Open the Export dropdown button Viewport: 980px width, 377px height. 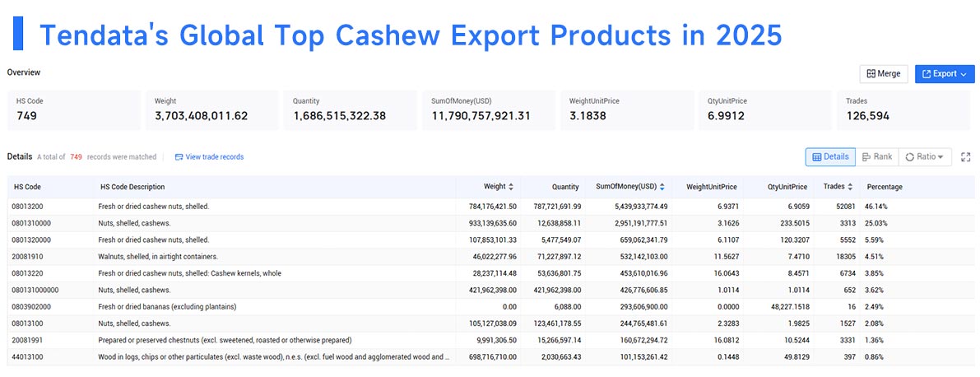coord(945,74)
